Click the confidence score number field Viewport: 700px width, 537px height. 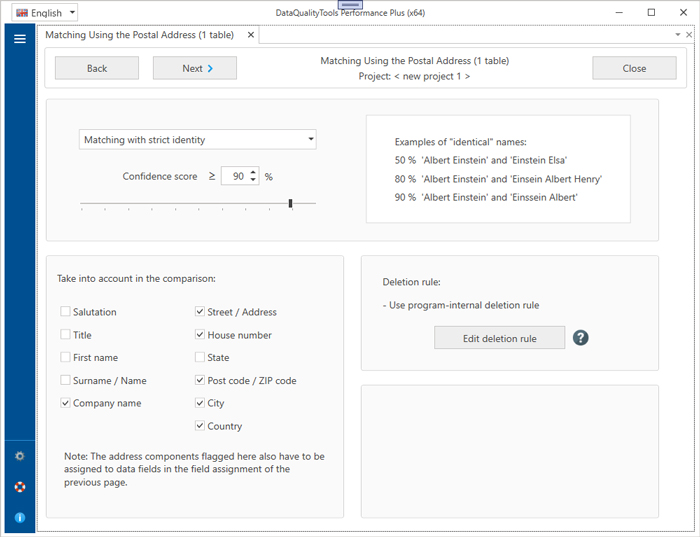(x=236, y=176)
